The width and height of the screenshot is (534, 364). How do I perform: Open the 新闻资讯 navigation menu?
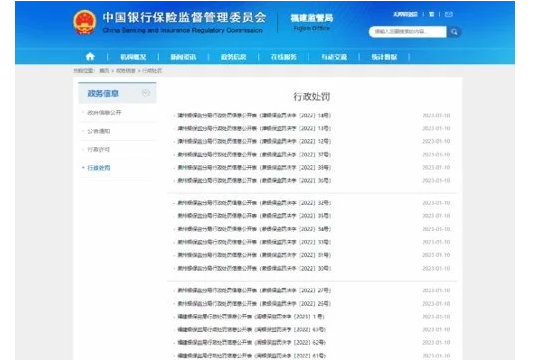pos(183,57)
